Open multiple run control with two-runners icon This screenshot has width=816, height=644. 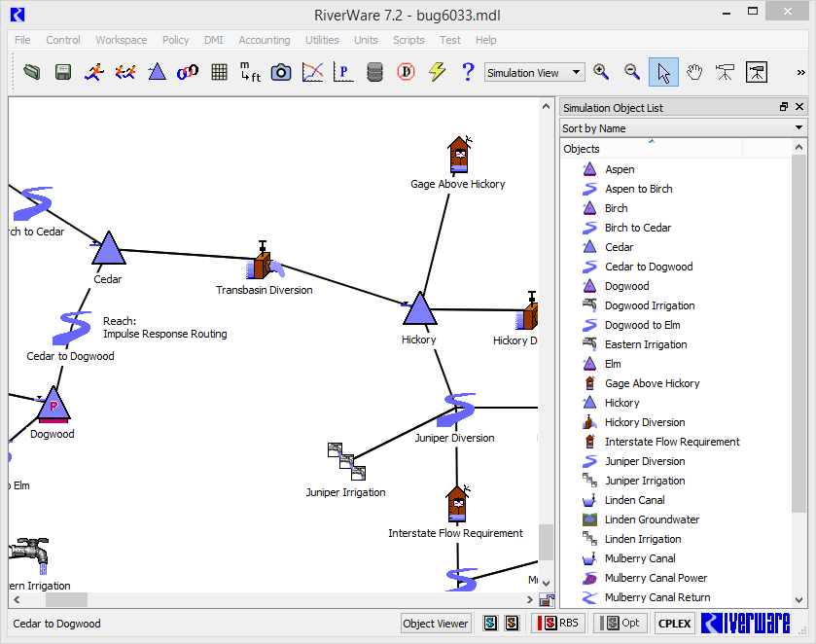coord(125,72)
